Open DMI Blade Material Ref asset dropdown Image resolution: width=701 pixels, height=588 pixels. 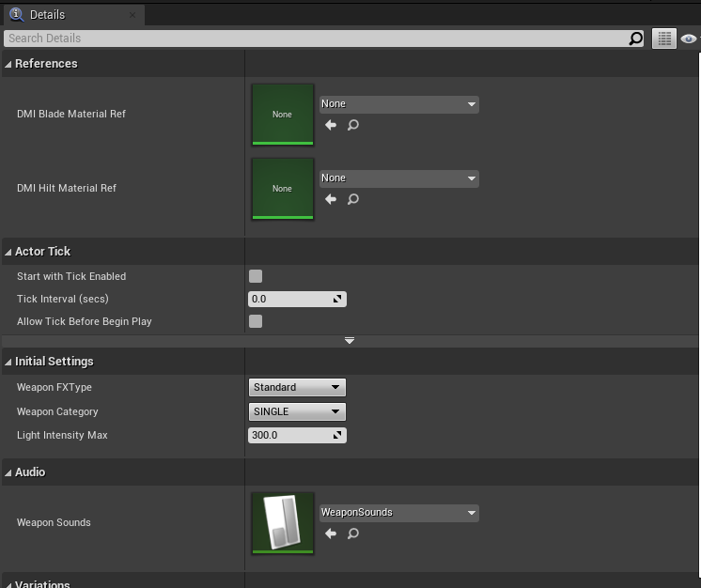point(398,104)
